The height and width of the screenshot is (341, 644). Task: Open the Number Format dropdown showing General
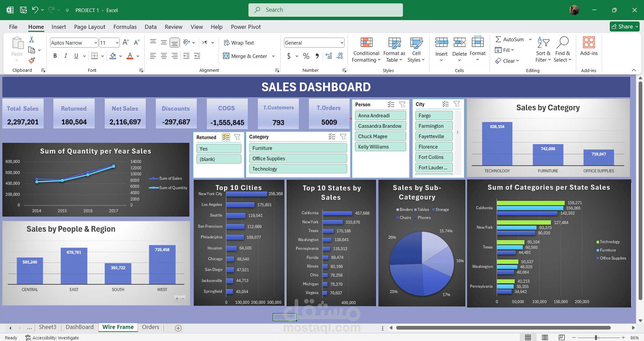[x=314, y=43]
